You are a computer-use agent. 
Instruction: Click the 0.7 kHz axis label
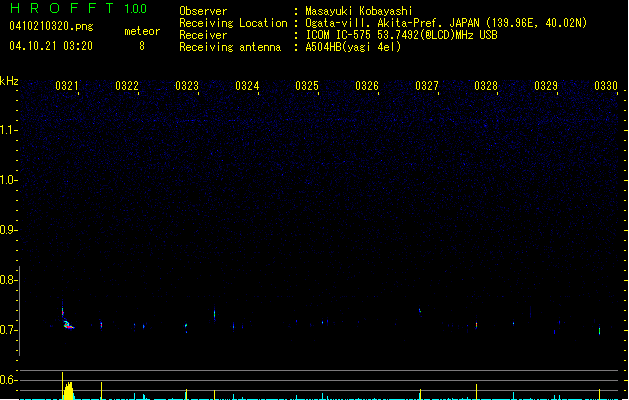tap(9, 330)
